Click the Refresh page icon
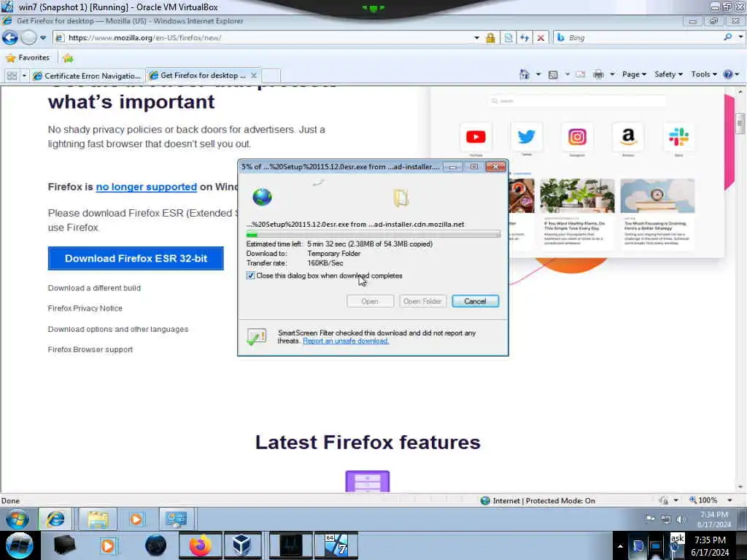Screen dimensions: 747x560 (525, 38)
